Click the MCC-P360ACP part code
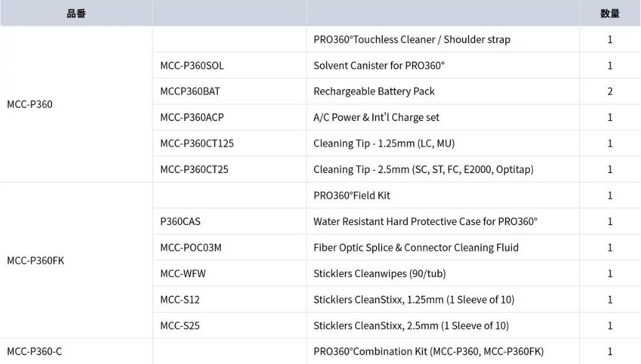 pos(192,117)
